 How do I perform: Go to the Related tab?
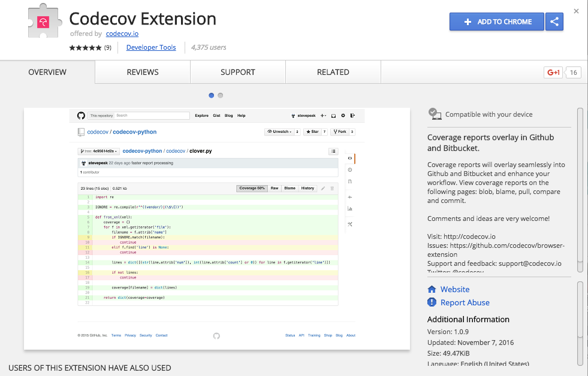pyautogui.click(x=333, y=72)
